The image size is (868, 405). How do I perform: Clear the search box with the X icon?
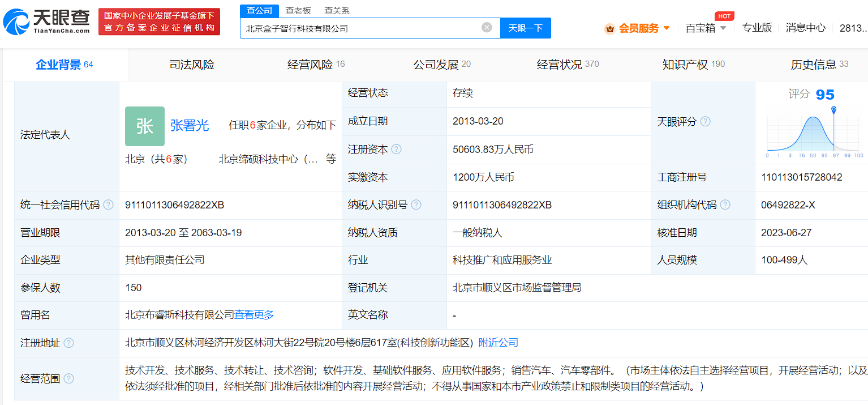pyautogui.click(x=487, y=27)
